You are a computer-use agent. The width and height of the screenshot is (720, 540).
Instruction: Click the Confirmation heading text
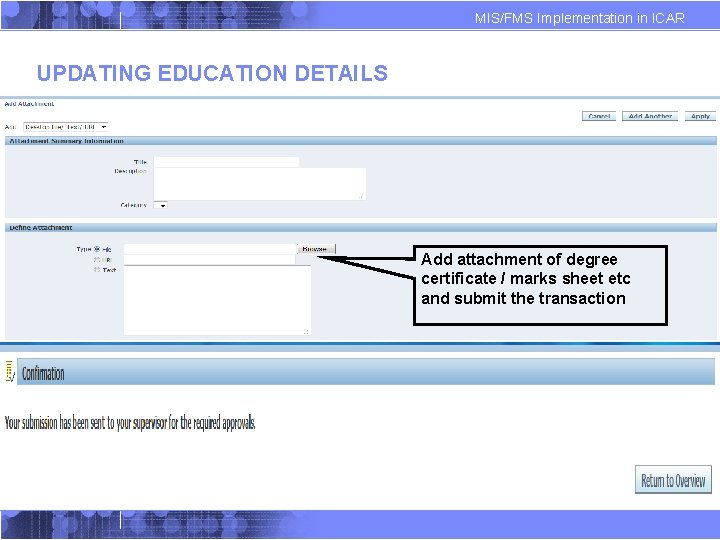[43, 373]
